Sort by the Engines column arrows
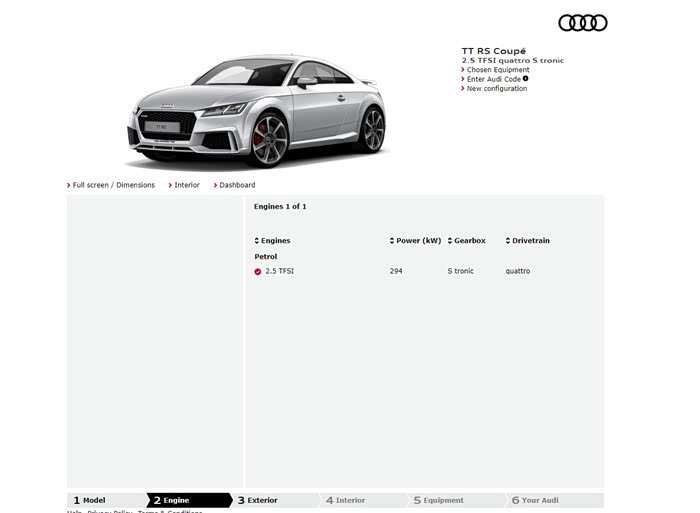This screenshot has width=700, height=513. (258, 241)
